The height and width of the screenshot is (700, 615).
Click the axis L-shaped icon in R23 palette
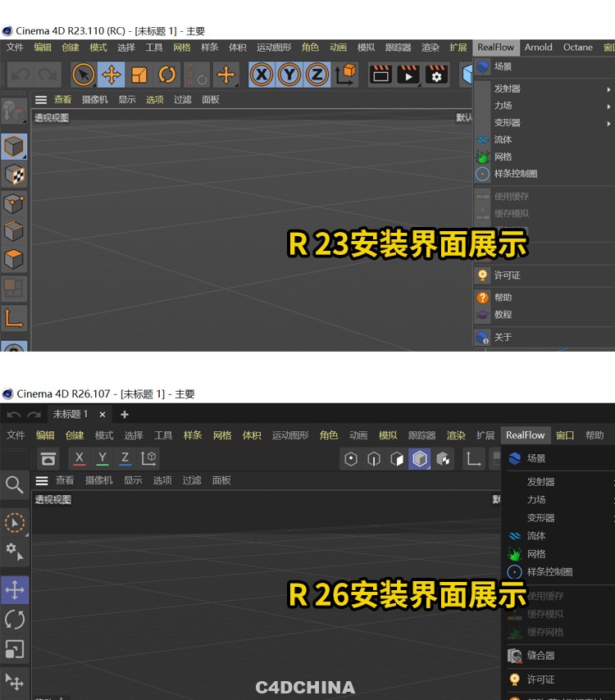tap(14, 318)
